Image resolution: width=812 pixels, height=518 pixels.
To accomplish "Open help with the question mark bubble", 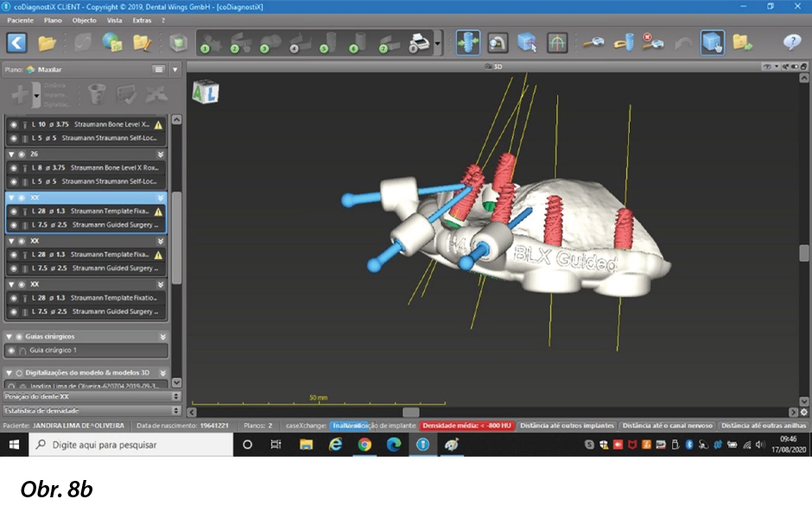I will click(x=792, y=42).
